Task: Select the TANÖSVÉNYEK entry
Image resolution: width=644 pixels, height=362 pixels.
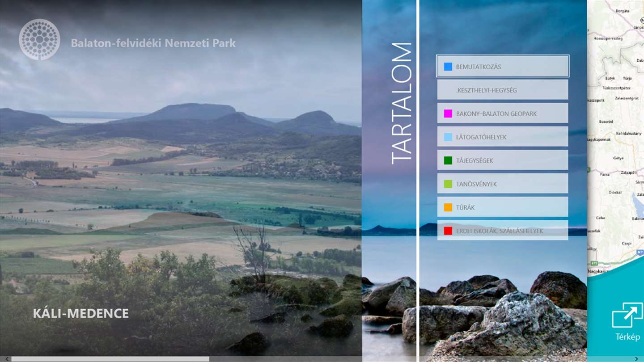Action: (503, 184)
